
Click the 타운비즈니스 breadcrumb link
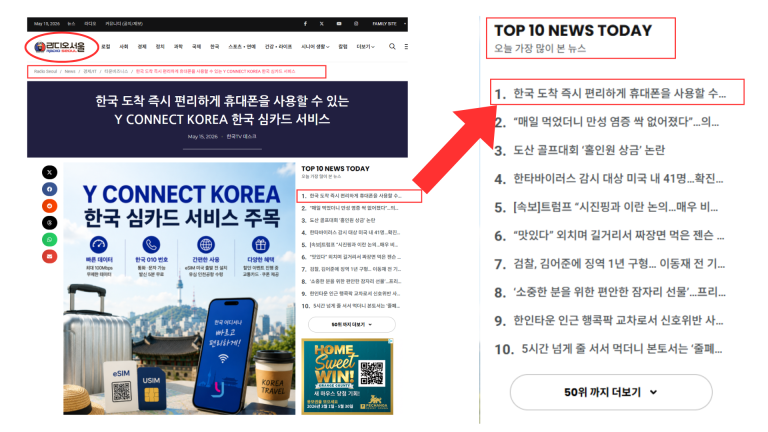pos(116,72)
